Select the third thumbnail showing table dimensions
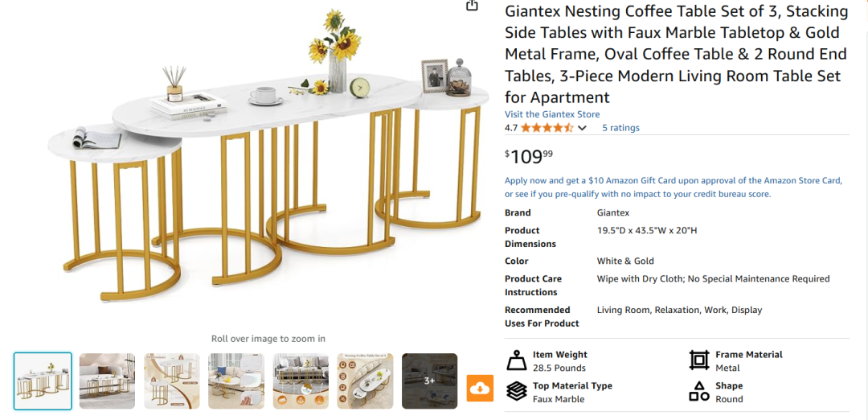868x420 pixels. tap(172, 381)
